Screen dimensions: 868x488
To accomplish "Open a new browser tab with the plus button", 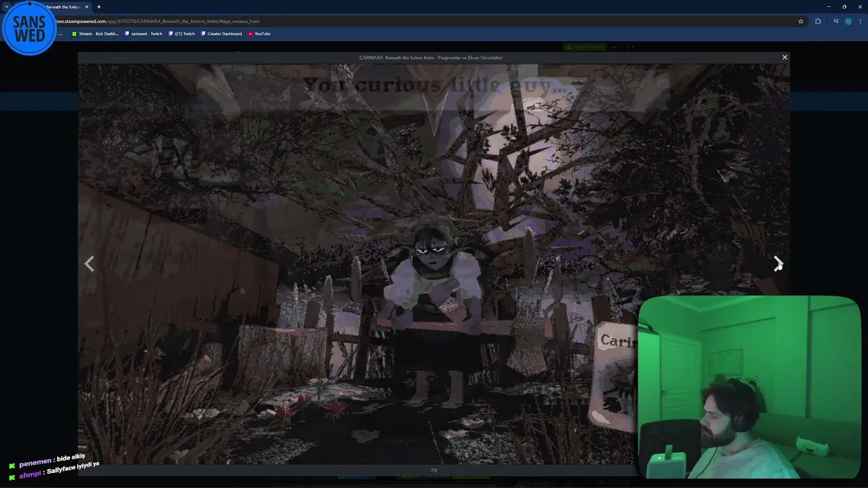I will pos(99,7).
